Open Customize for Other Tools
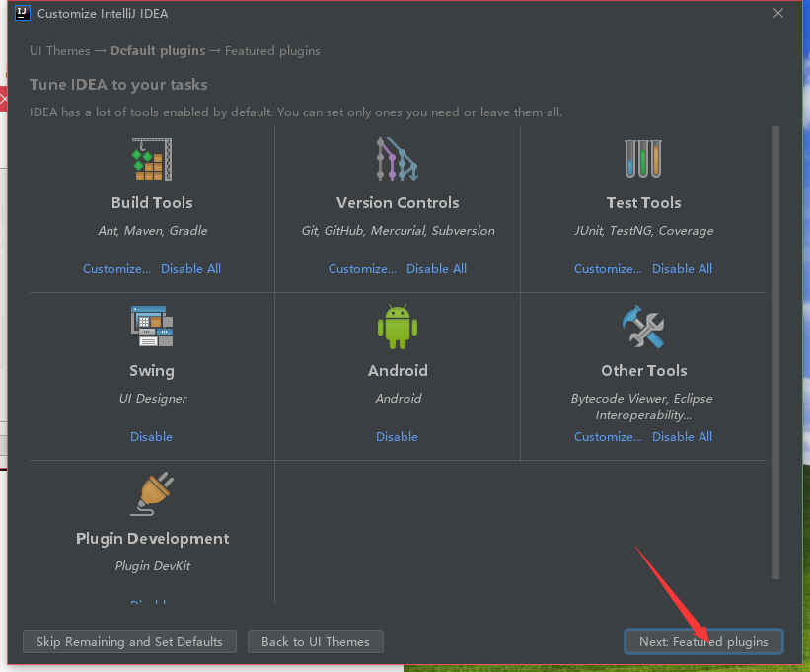Image resolution: width=810 pixels, height=672 pixels. click(608, 437)
